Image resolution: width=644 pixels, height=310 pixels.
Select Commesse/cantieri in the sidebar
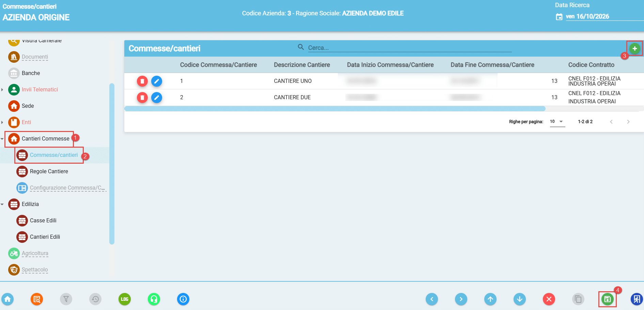[x=54, y=155]
